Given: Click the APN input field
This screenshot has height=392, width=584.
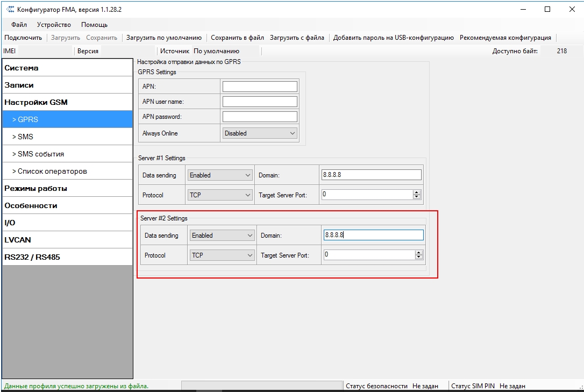Looking at the screenshot, I should click(x=260, y=87).
